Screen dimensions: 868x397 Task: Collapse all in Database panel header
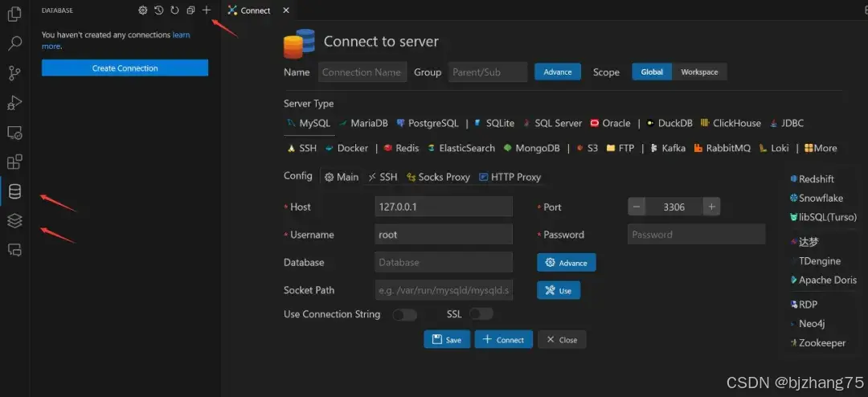pyautogui.click(x=190, y=10)
